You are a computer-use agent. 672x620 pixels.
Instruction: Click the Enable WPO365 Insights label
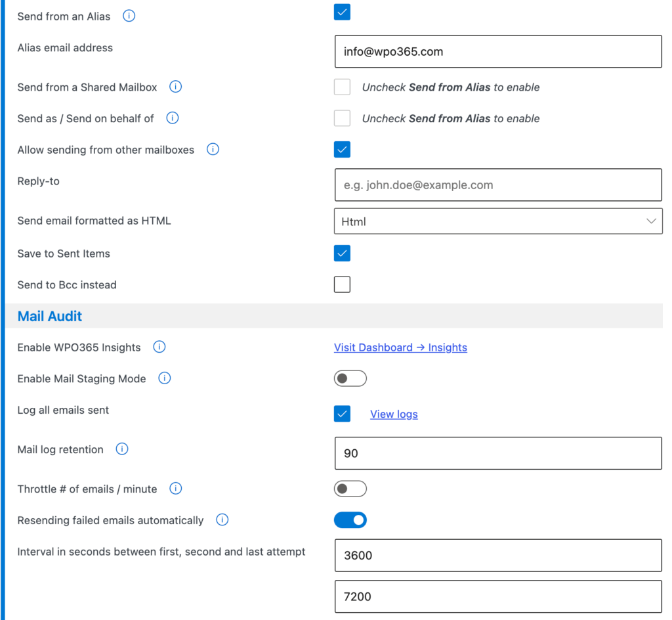point(79,347)
